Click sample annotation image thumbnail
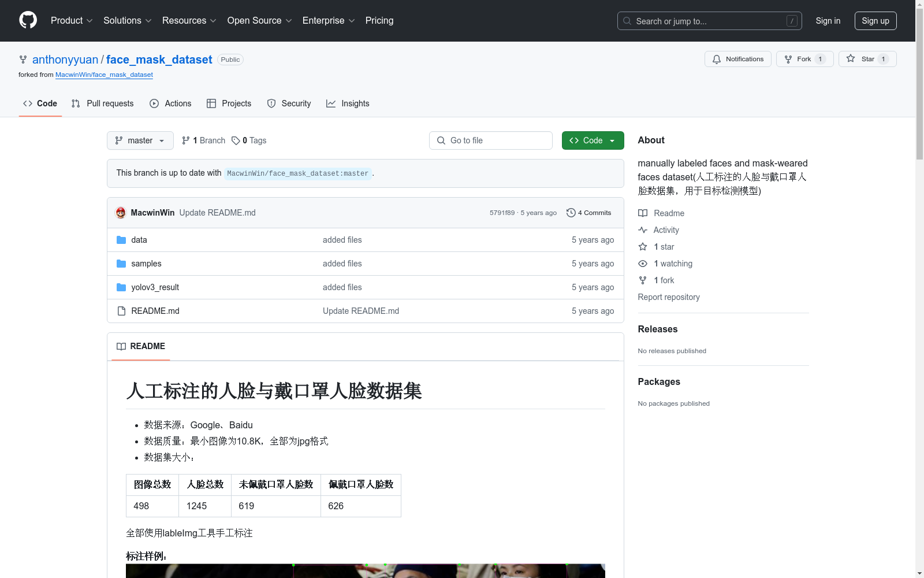Viewport: 924px width, 578px height. [366, 571]
